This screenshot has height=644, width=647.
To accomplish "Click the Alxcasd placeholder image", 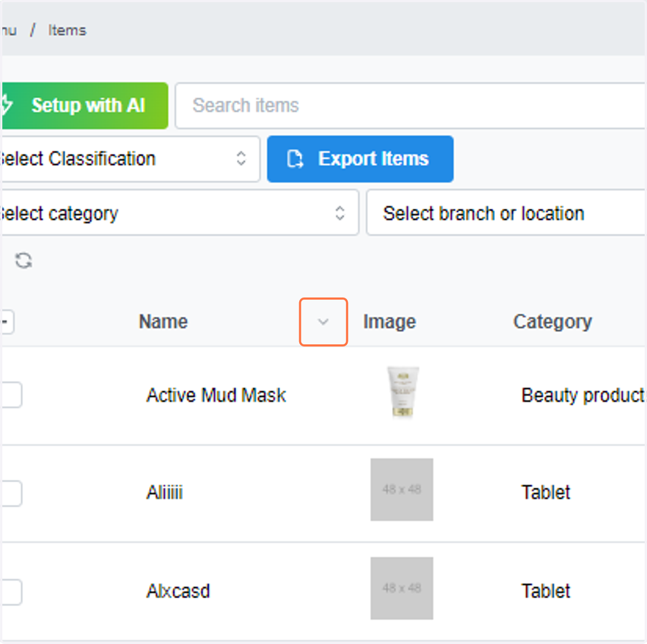I will tap(402, 588).
